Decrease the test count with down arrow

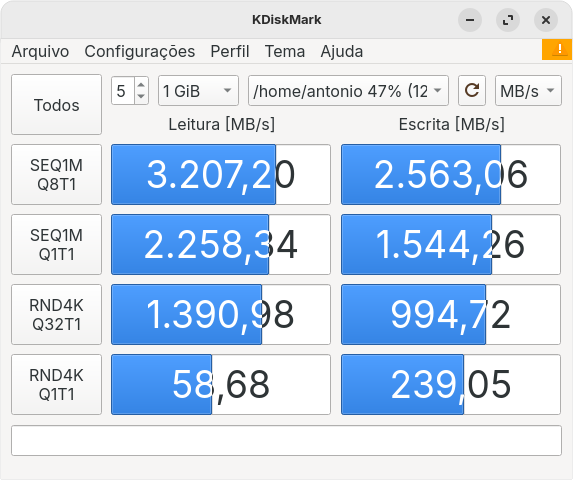click(x=141, y=97)
